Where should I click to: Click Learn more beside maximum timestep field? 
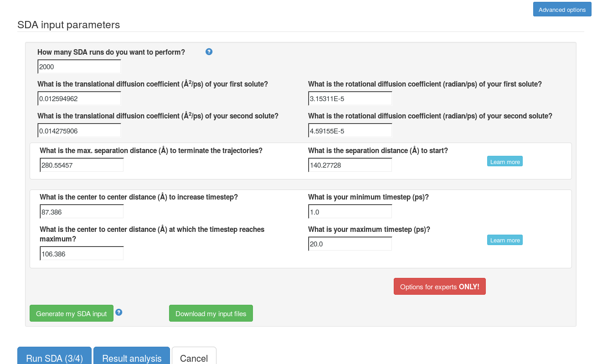[505, 240]
